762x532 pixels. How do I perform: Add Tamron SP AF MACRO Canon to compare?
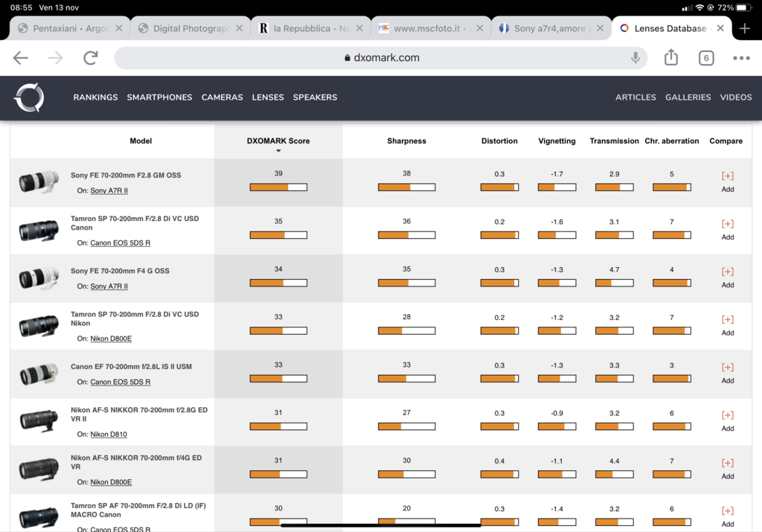pos(728,516)
